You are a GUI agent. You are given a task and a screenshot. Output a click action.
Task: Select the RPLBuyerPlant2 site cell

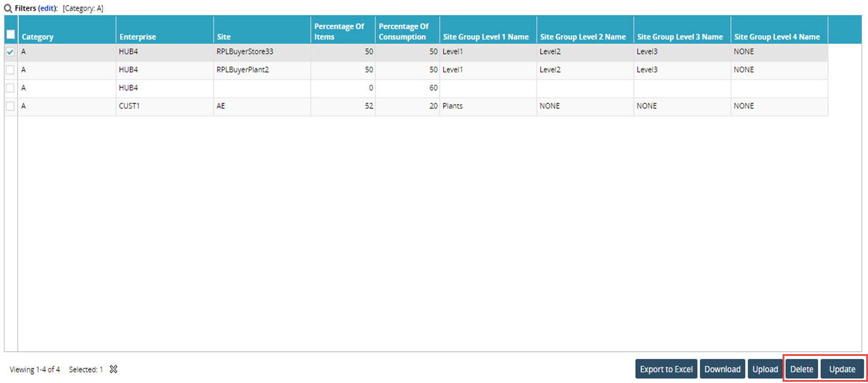[262, 70]
